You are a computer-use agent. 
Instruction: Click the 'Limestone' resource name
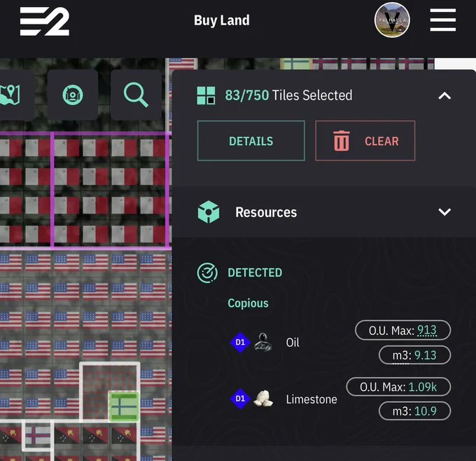[x=311, y=399]
